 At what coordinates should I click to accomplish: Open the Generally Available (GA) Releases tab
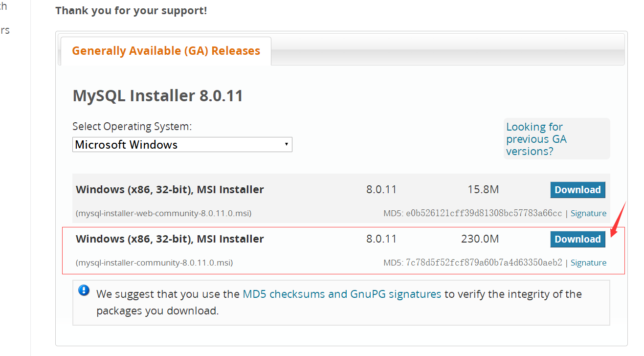click(166, 51)
